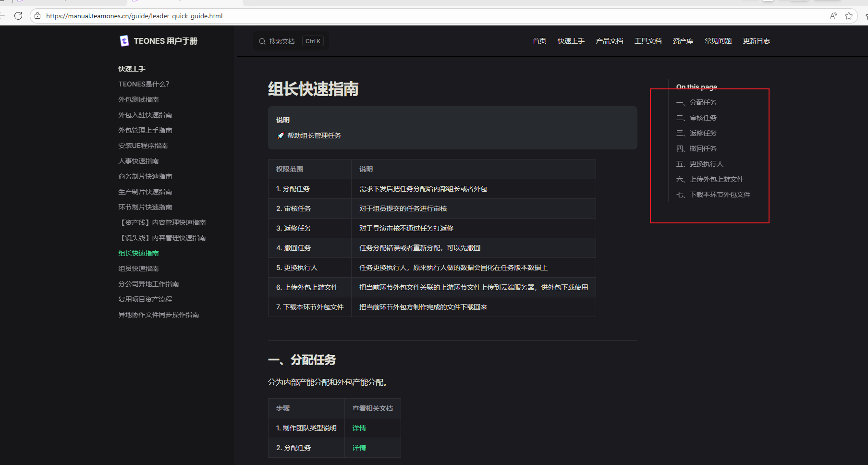The height and width of the screenshot is (465, 868).
Task: Open sidebar page 异地协作文件同步操作指南
Action: [x=159, y=315]
